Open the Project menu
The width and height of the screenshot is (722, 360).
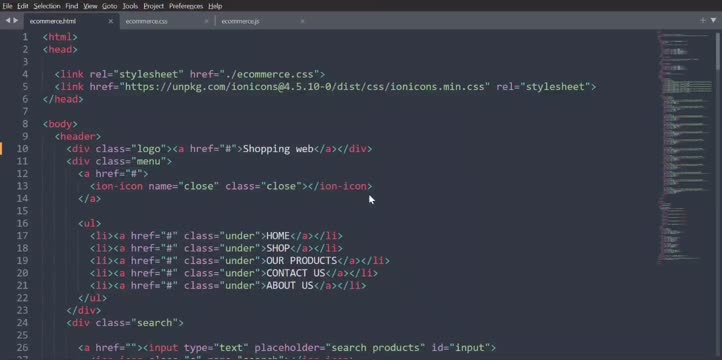coord(153,6)
